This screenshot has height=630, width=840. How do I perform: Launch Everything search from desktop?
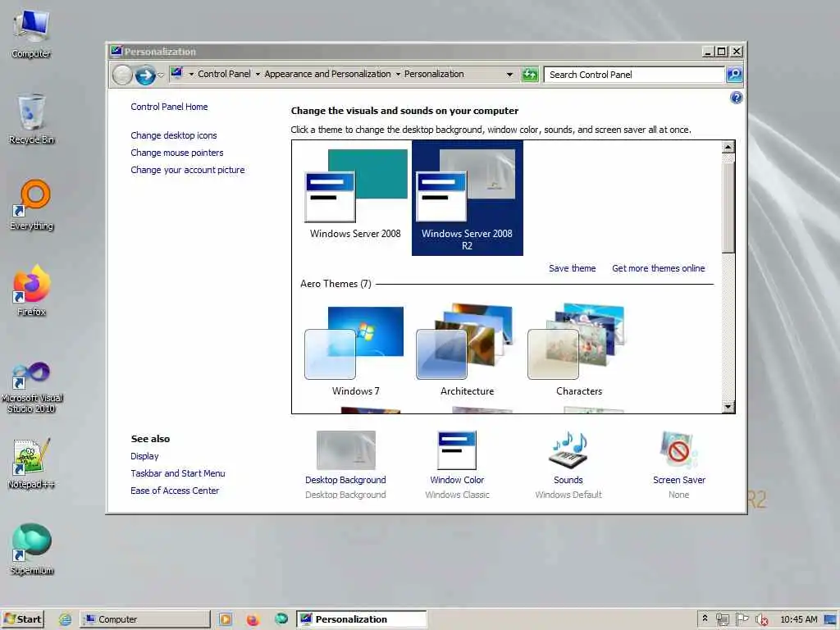tap(31, 204)
